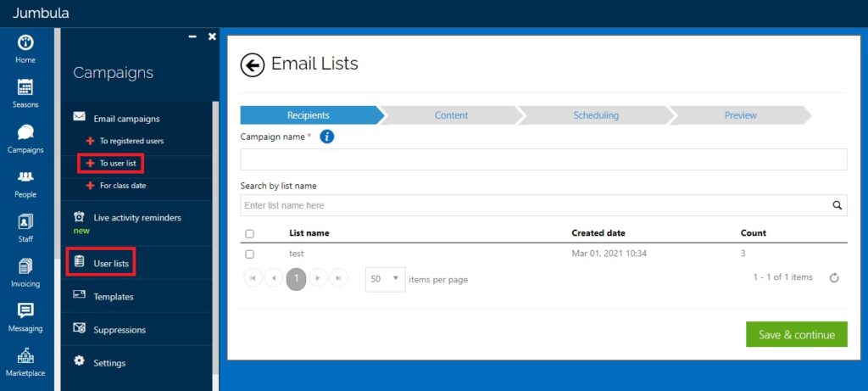The image size is (868, 391).
Task: Sort by List name column
Action: pos(309,233)
